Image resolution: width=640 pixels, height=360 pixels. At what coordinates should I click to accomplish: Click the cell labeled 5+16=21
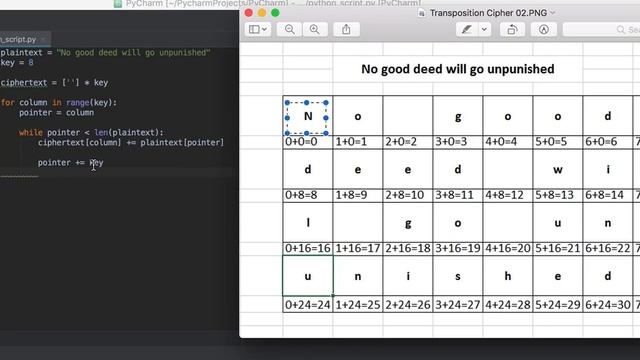[x=558, y=248]
